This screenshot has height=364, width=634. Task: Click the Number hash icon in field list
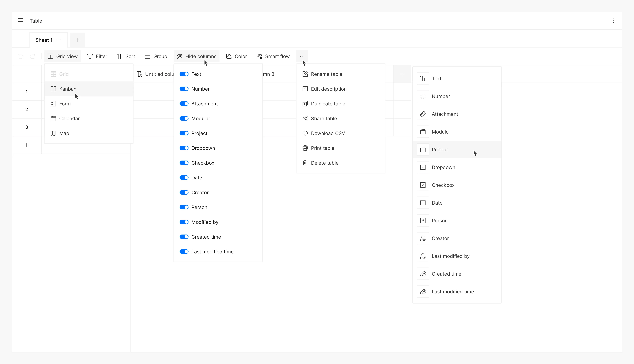pos(423,96)
